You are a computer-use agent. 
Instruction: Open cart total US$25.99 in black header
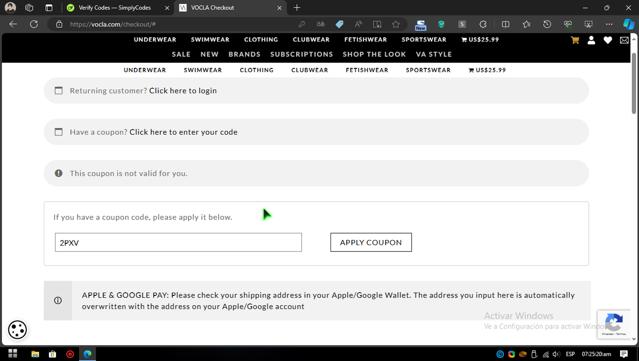[x=480, y=40]
